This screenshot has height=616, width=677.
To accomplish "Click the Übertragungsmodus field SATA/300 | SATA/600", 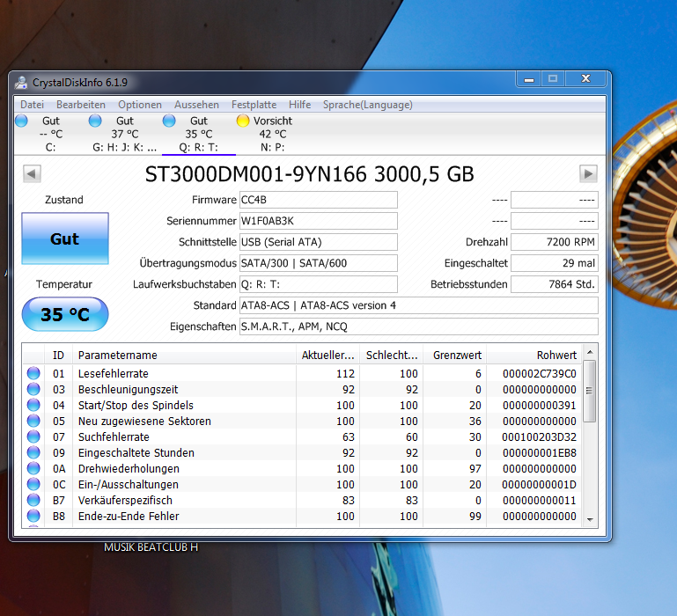I will point(318,263).
